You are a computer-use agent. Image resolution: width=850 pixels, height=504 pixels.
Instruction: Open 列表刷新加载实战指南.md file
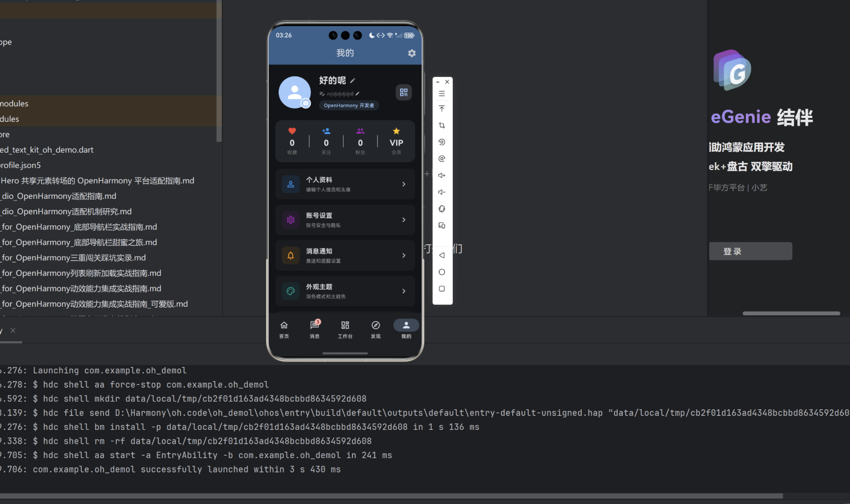click(81, 274)
